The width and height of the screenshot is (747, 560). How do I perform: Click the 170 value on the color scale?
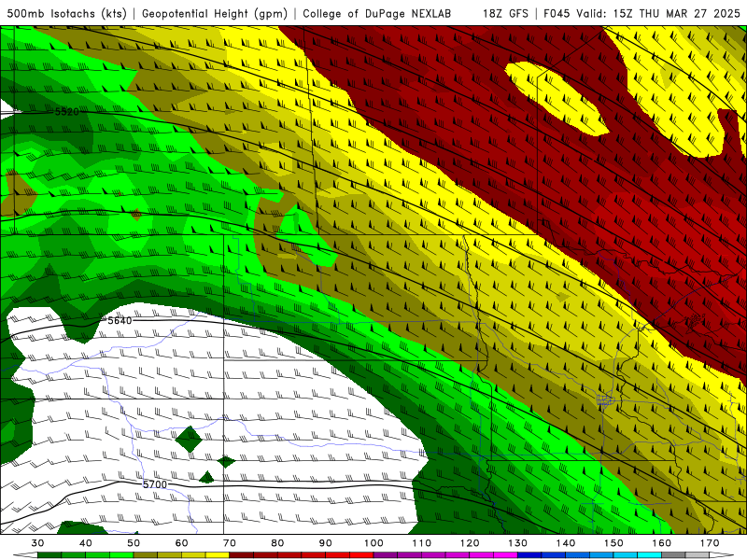[710, 543]
